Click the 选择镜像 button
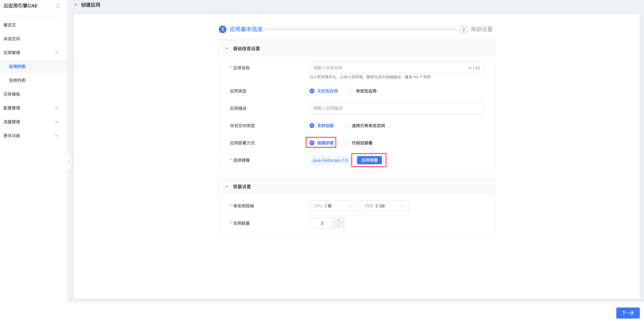644x321 pixels. 369,160
